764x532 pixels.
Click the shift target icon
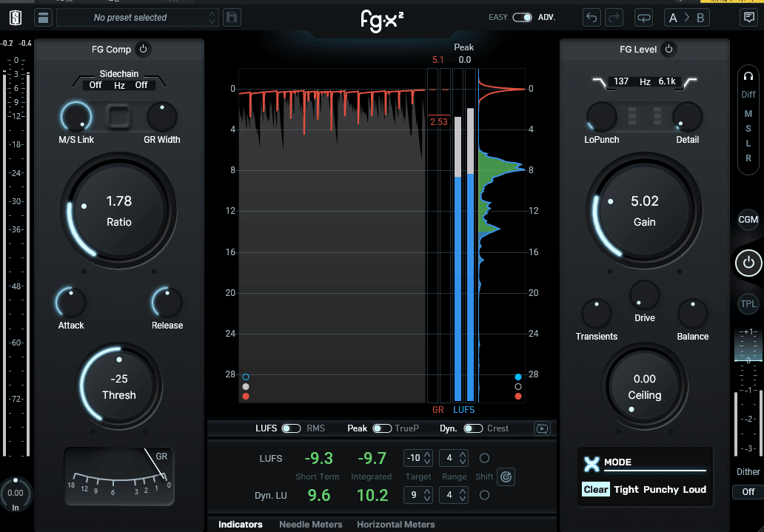click(x=506, y=477)
